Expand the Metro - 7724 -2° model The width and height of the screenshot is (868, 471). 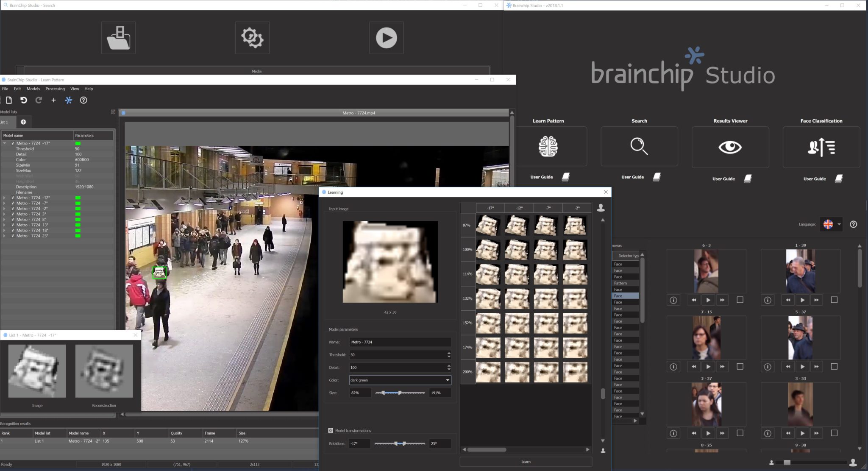point(5,209)
